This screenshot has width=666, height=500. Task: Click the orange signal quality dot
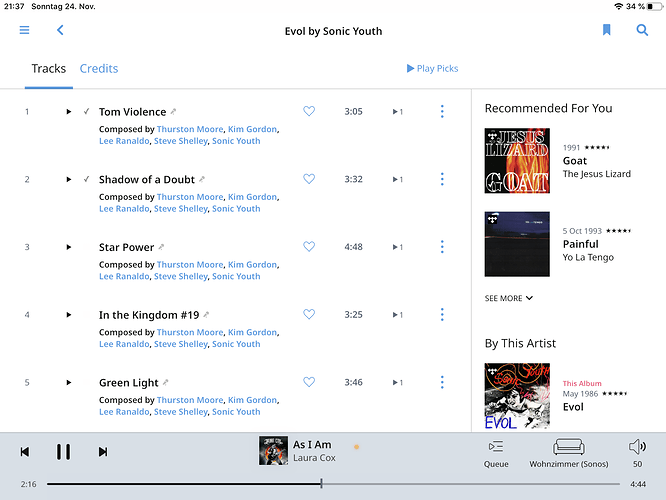(x=356, y=447)
